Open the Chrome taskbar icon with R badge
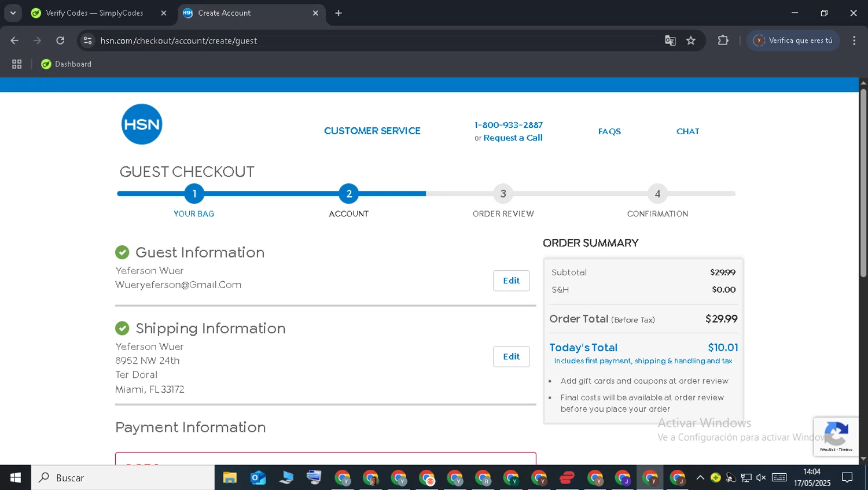The image size is (868, 490). pos(483,478)
